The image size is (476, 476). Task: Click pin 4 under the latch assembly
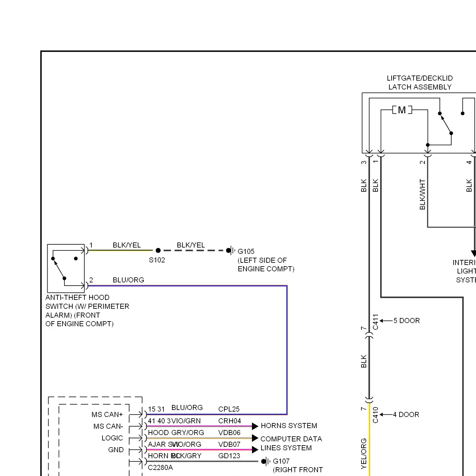(469, 162)
